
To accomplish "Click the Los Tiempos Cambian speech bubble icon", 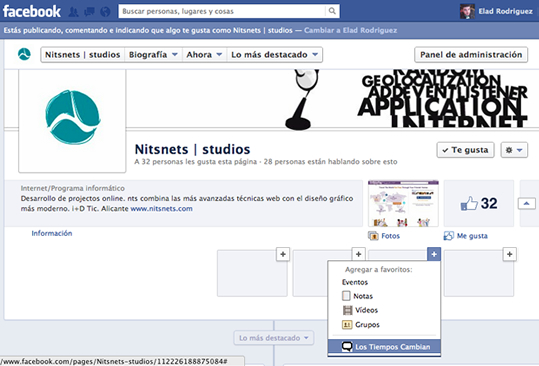I will pyautogui.click(x=347, y=347).
